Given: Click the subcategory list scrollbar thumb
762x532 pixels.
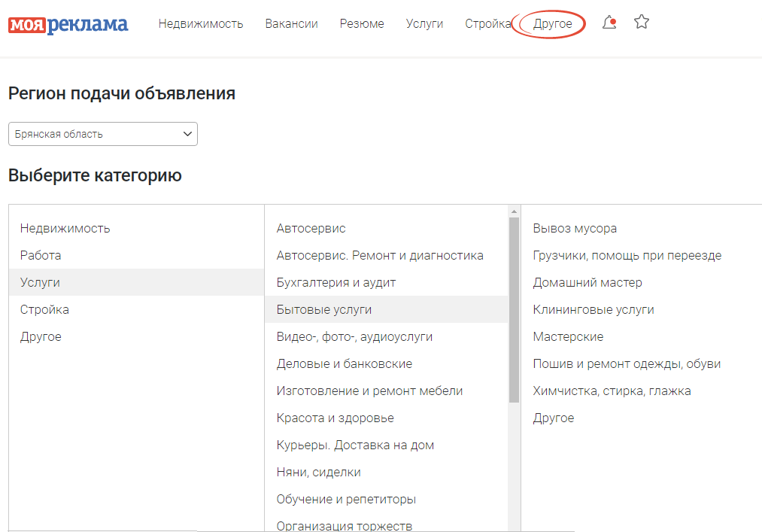Looking at the screenshot, I should pos(514,309).
